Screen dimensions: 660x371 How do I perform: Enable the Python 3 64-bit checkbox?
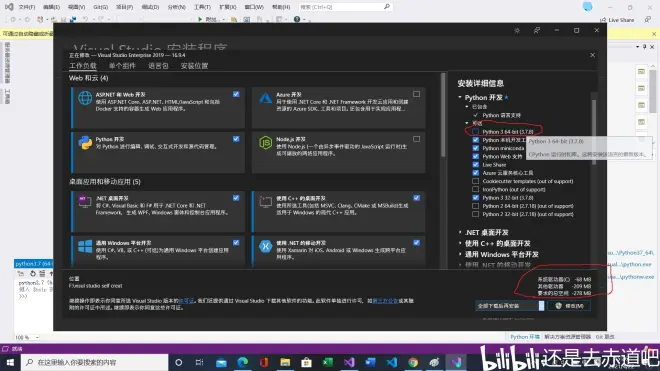click(475, 132)
